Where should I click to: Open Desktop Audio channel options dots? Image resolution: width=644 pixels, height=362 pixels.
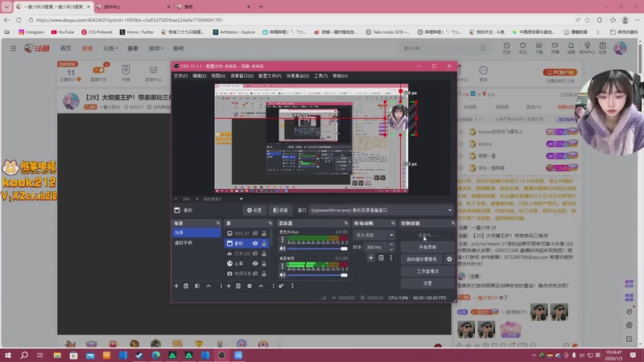283,266
